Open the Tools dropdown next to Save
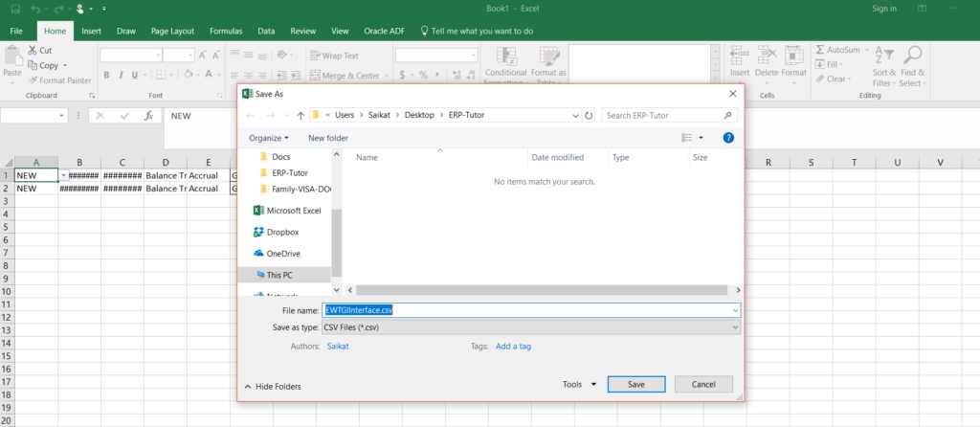This screenshot has height=427, width=980. pyautogui.click(x=579, y=384)
